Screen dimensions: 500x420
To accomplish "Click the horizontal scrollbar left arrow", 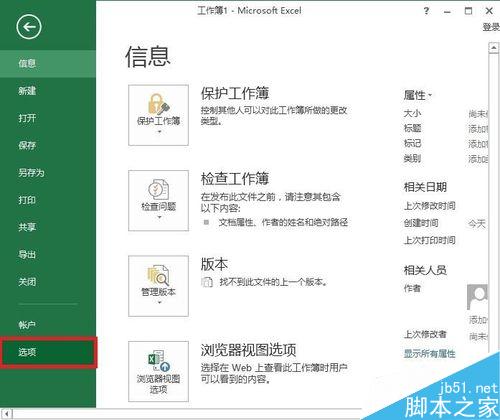I will point(7,414).
